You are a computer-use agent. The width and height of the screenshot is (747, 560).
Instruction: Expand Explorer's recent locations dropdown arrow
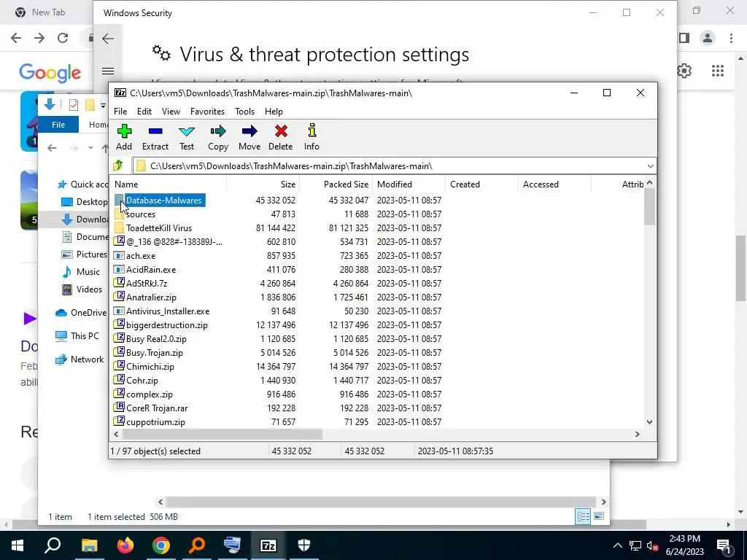click(x=90, y=148)
